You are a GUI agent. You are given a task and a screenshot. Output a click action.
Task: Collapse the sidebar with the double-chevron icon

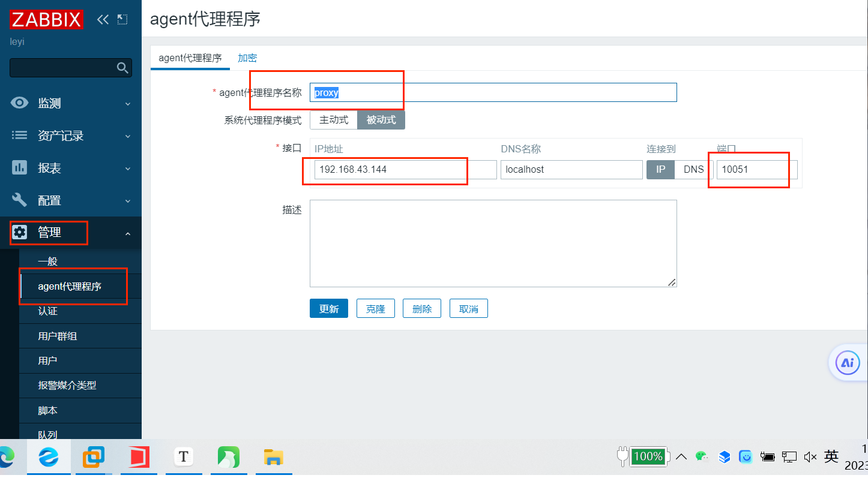pyautogui.click(x=103, y=19)
